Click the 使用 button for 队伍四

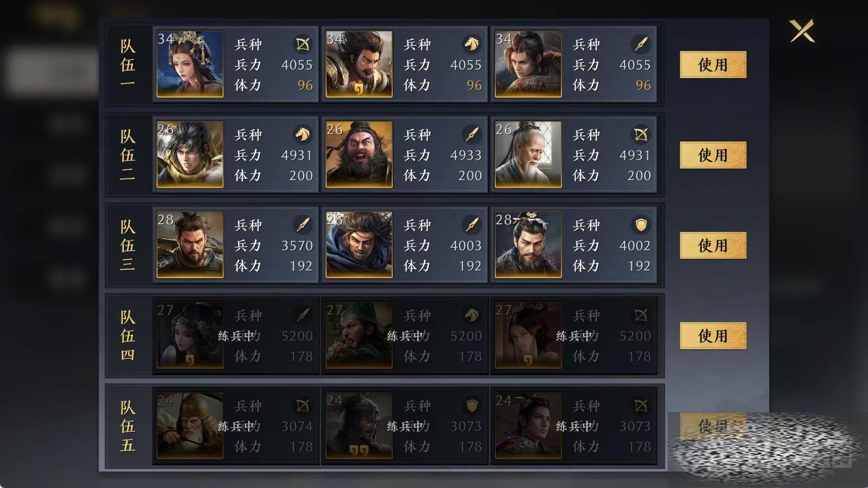[x=713, y=336]
